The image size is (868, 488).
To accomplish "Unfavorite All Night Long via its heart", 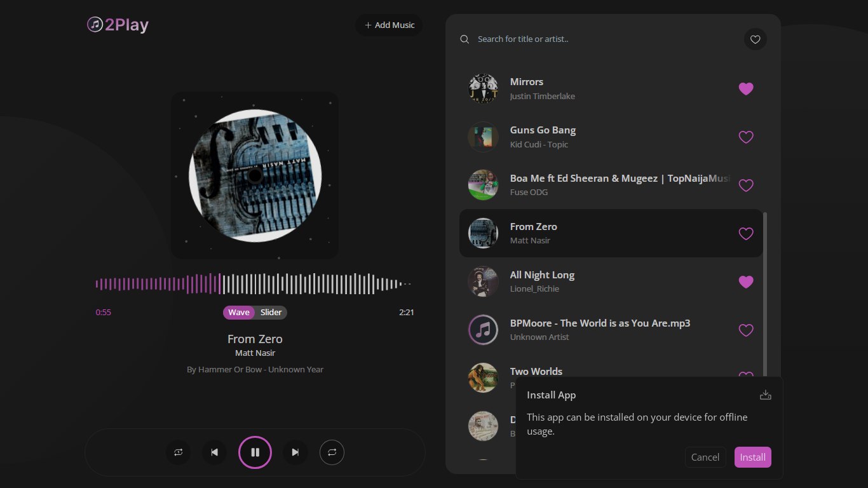I will click(746, 282).
